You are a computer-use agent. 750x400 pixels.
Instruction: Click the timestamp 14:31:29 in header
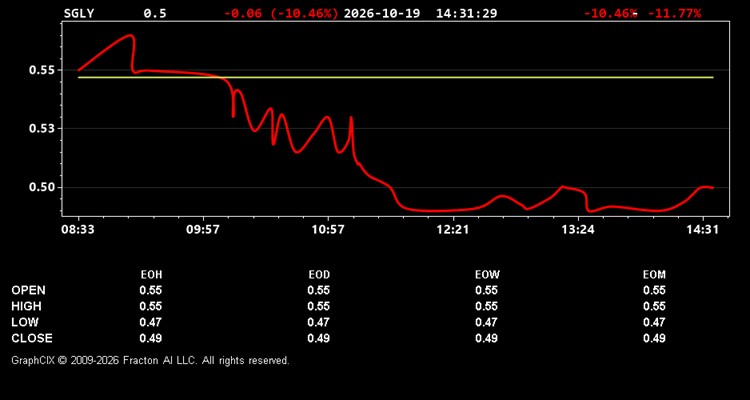[466, 13]
